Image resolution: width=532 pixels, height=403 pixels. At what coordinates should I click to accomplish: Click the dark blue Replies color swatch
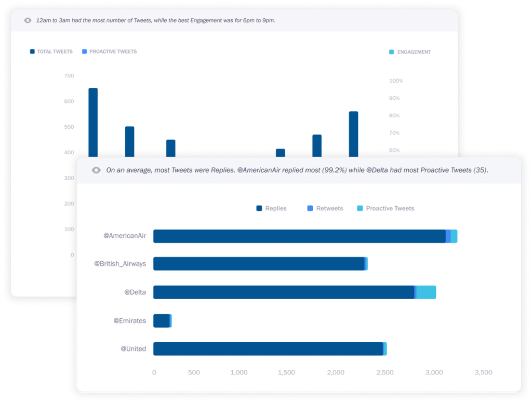coord(259,208)
